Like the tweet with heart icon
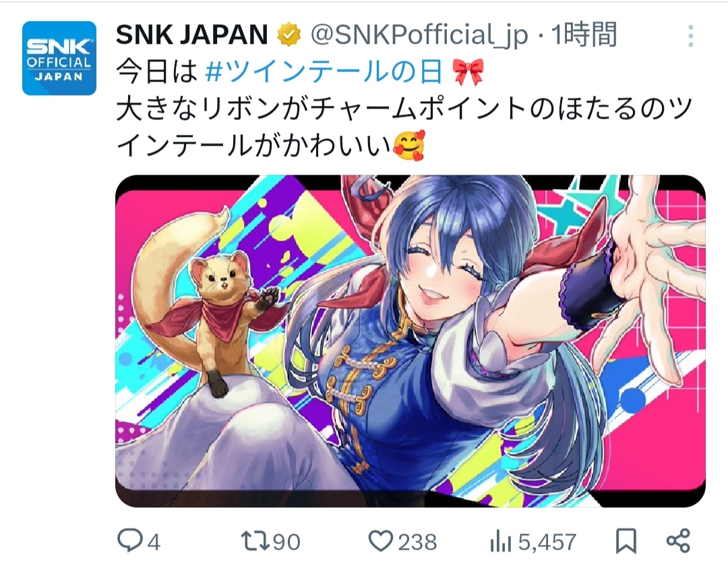 [381, 541]
